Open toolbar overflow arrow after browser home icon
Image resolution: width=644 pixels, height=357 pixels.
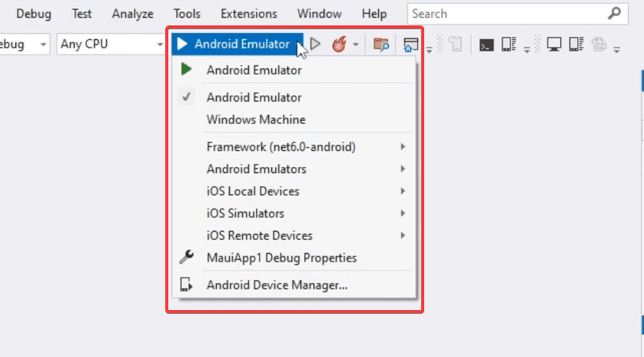[x=429, y=50]
